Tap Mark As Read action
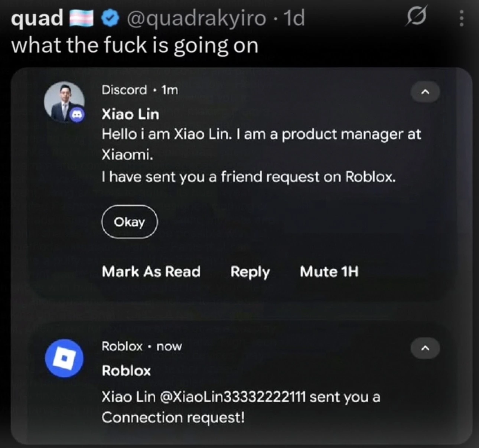The height and width of the screenshot is (448, 479). [151, 272]
